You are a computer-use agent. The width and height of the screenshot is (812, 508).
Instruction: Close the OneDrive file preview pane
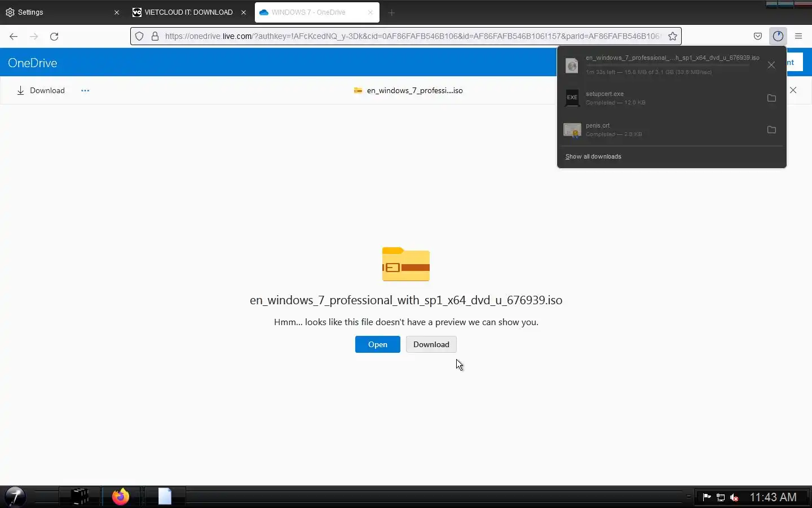793,90
